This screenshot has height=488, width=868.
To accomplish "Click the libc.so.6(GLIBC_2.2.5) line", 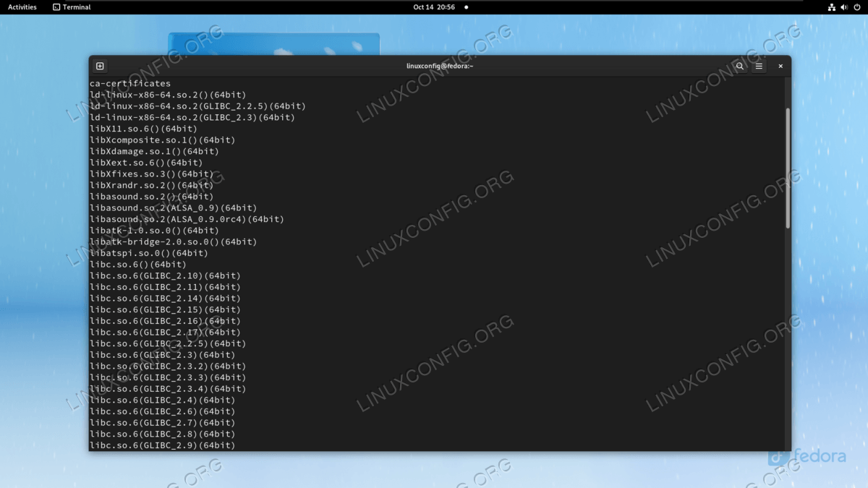I will (x=168, y=343).
